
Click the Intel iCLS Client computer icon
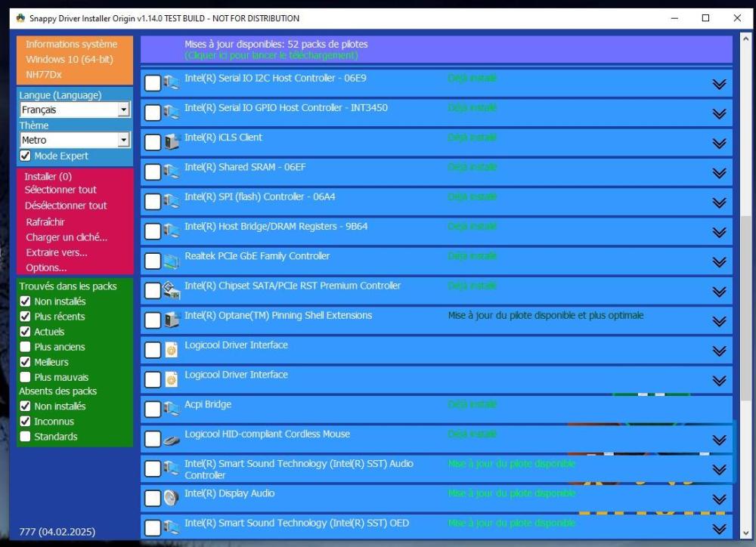click(171, 142)
